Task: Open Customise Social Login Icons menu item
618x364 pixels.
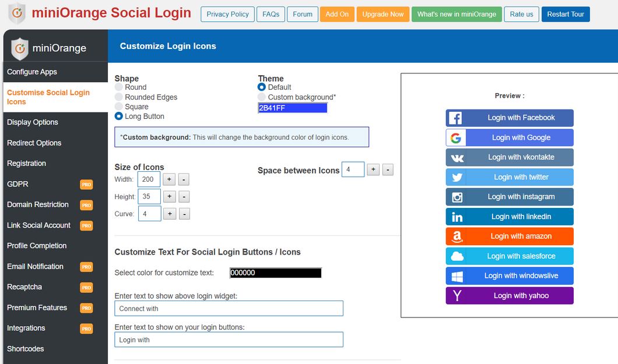Action: click(x=55, y=97)
